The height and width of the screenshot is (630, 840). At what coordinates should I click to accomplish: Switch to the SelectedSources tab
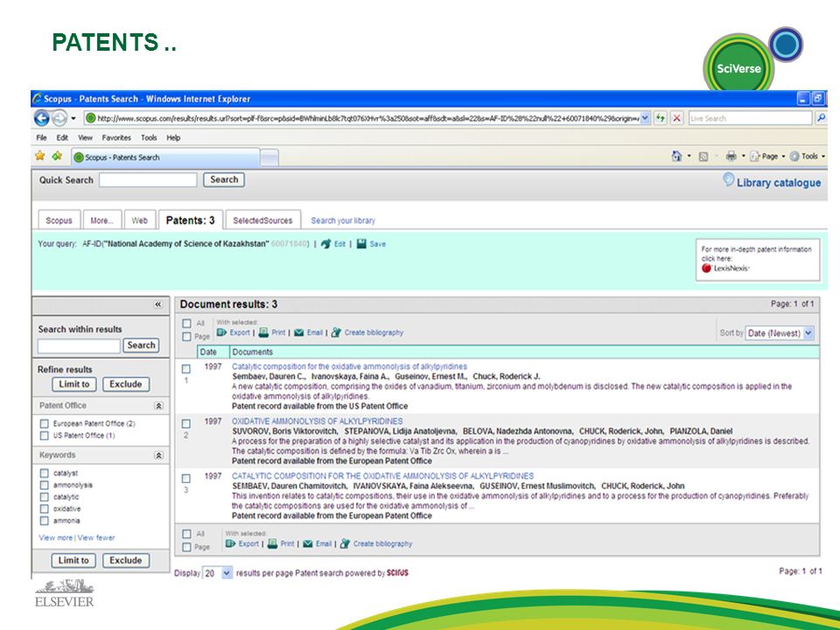point(262,220)
